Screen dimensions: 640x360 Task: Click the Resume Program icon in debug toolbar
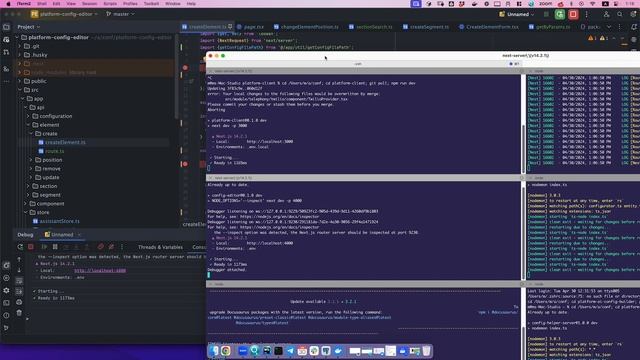[44, 247]
